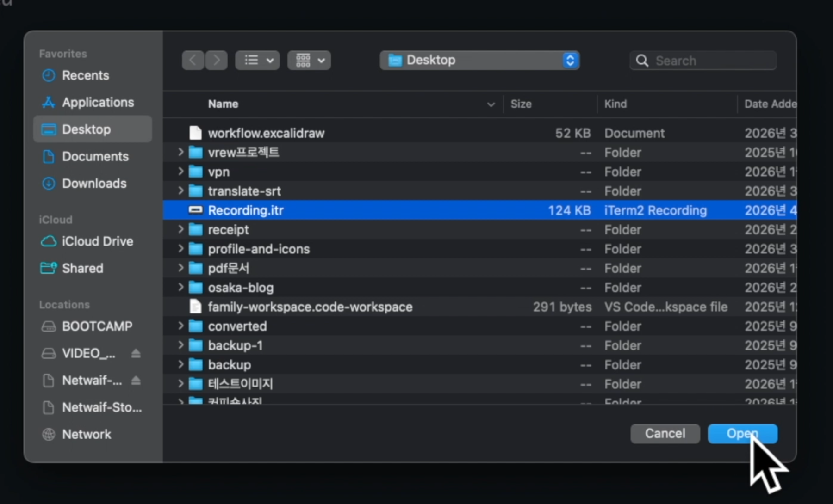Open the grouping grid options button
The width and height of the screenshot is (833, 504).
tap(309, 60)
